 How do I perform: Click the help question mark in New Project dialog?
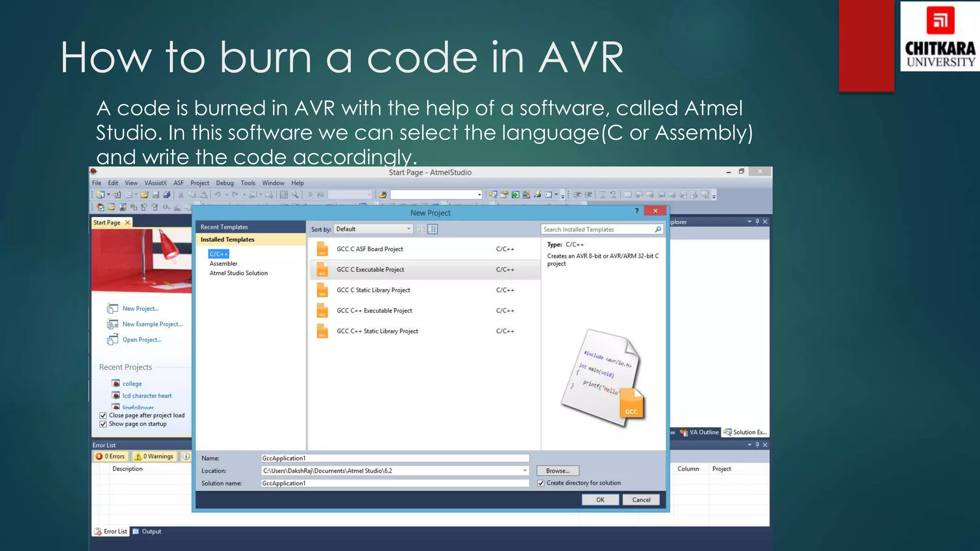[636, 211]
